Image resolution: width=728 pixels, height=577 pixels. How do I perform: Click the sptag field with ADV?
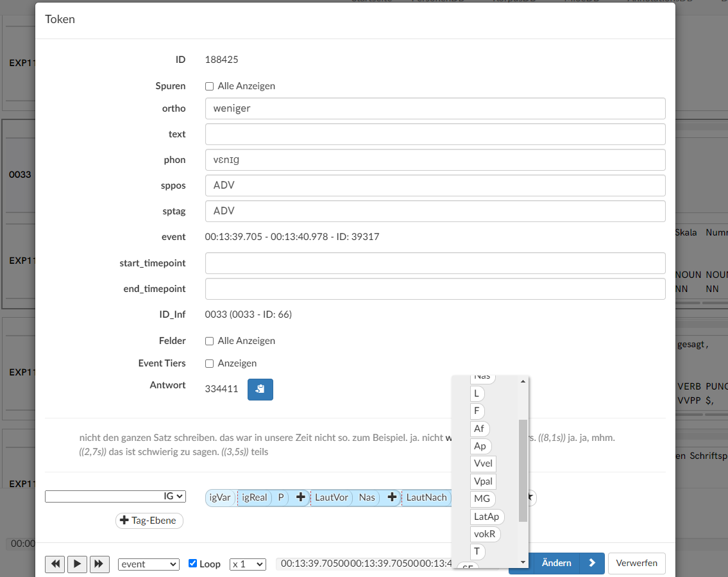[x=435, y=211]
